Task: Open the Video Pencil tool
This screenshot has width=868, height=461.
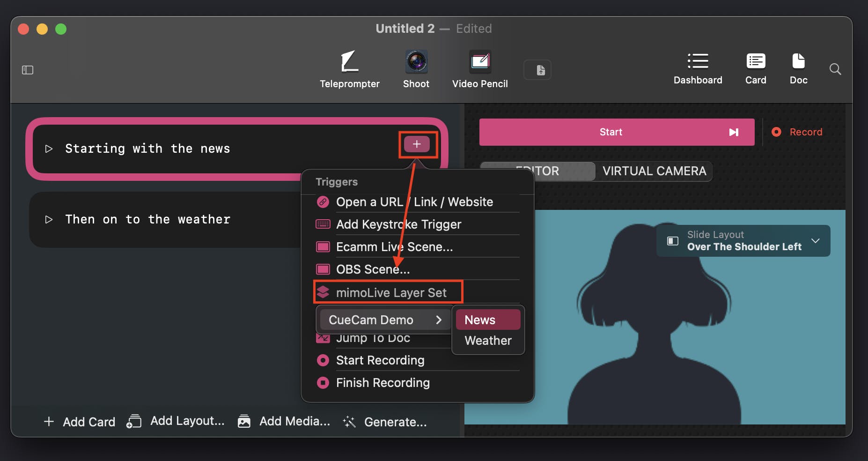Action: (x=480, y=69)
